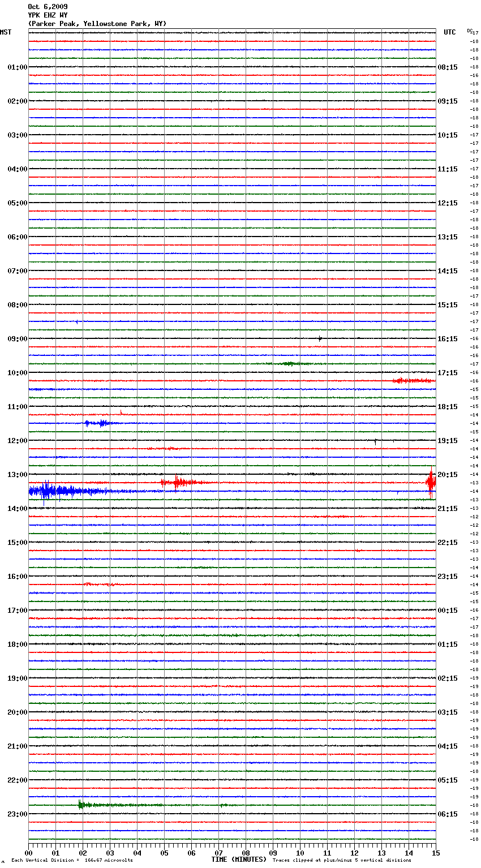Click the 22:15 UTC time label
The height and width of the screenshot is (868, 481).
point(448,543)
